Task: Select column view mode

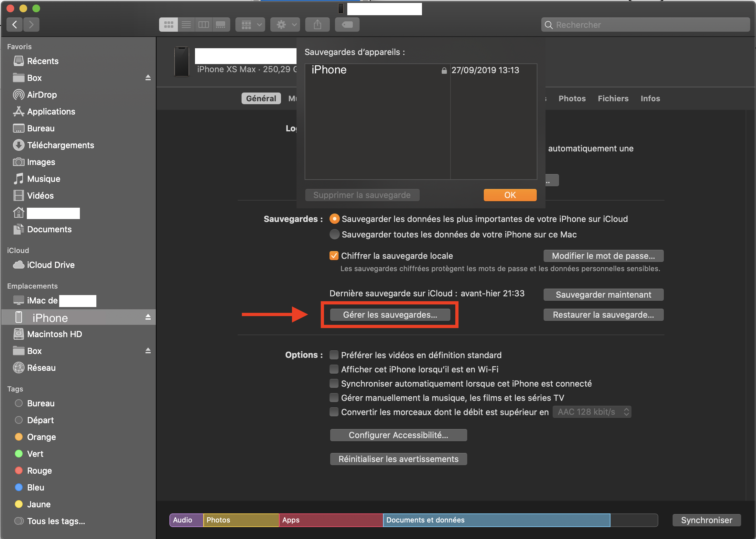Action: [x=203, y=25]
